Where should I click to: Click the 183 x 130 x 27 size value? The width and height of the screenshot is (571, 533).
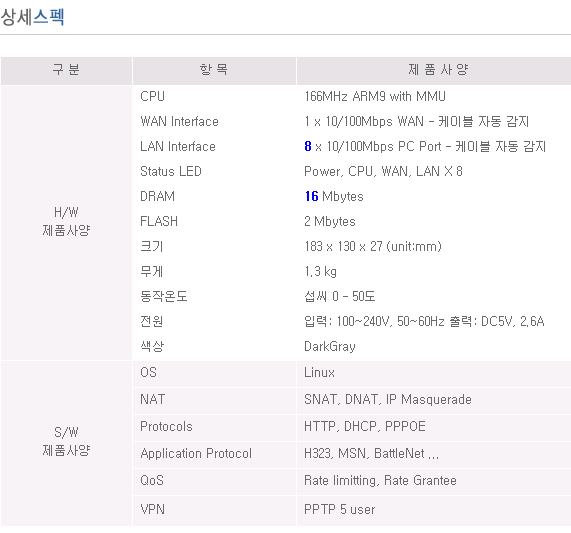pos(373,246)
